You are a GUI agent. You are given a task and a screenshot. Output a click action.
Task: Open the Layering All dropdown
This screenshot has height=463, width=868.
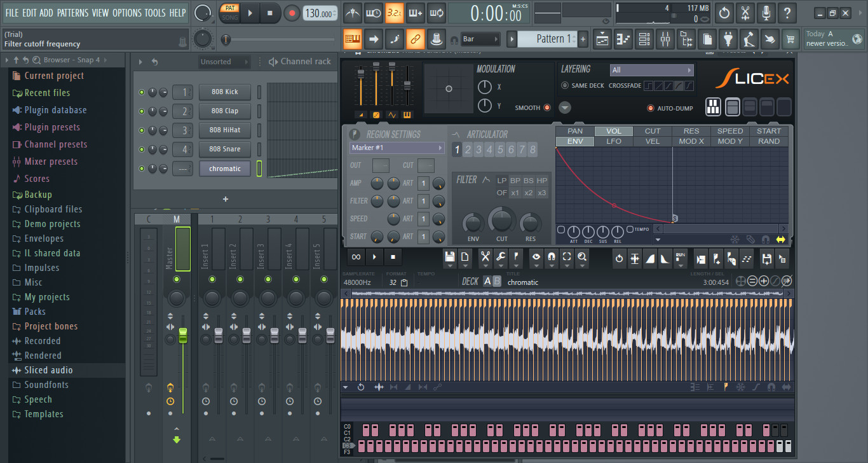pyautogui.click(x=651, y=70)
